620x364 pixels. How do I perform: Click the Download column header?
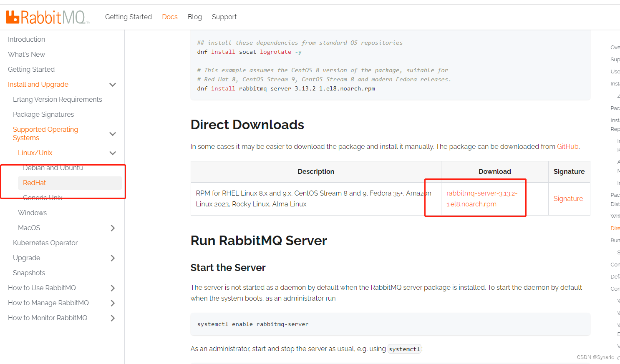coord(495,171)
